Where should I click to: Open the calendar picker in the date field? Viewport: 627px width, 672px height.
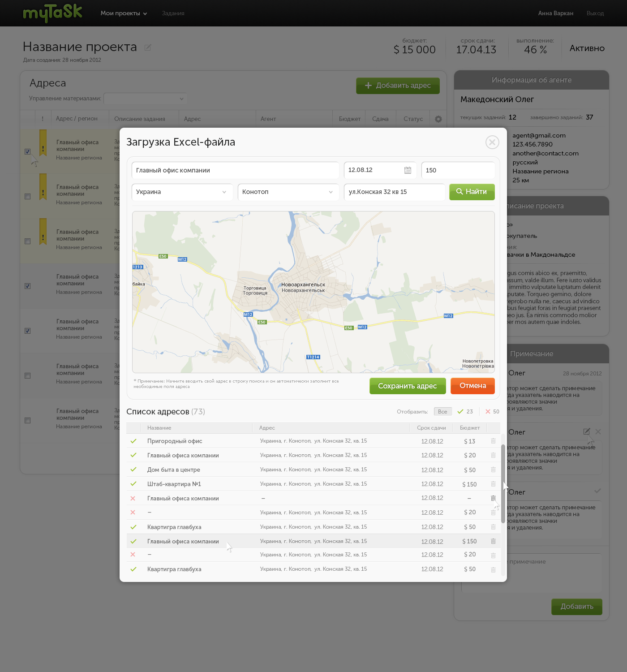408,170
